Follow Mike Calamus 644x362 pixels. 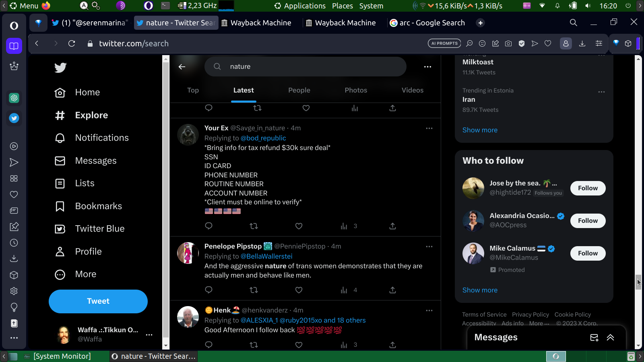pos(588,253)
